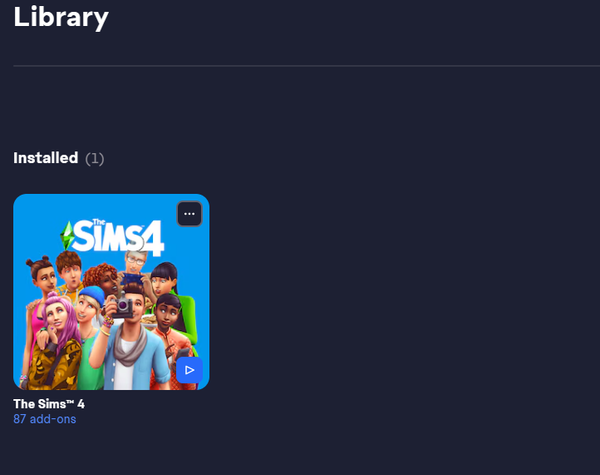Open The Sims 4 cover art tile
Screen dimensions: 600x475
pos(111,292)
